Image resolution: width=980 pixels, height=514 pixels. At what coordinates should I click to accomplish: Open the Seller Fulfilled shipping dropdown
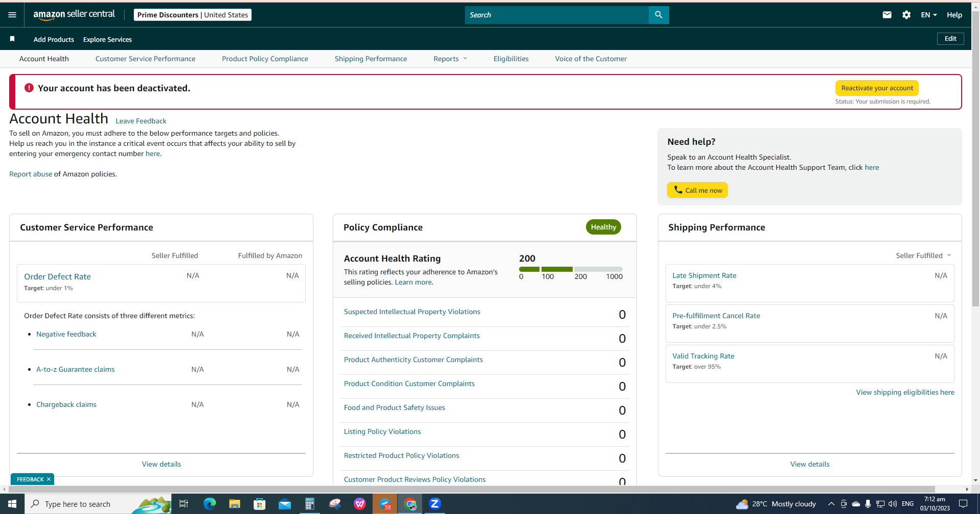923,255
